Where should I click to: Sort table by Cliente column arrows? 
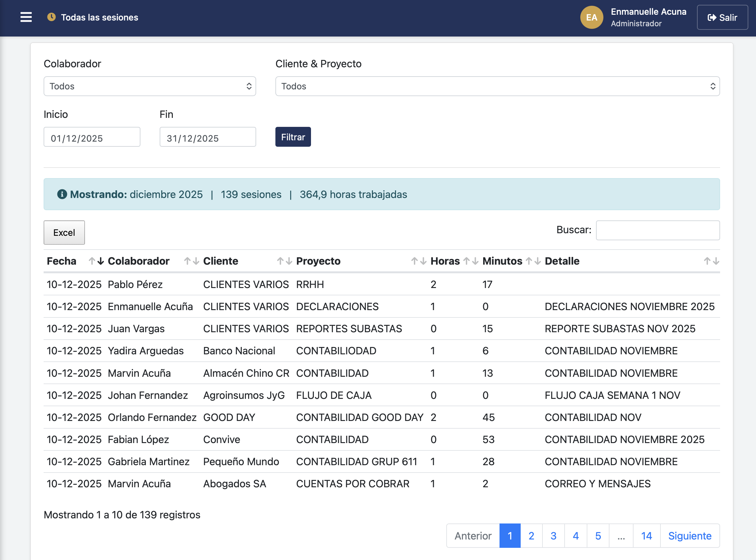[x=284, y=261]
